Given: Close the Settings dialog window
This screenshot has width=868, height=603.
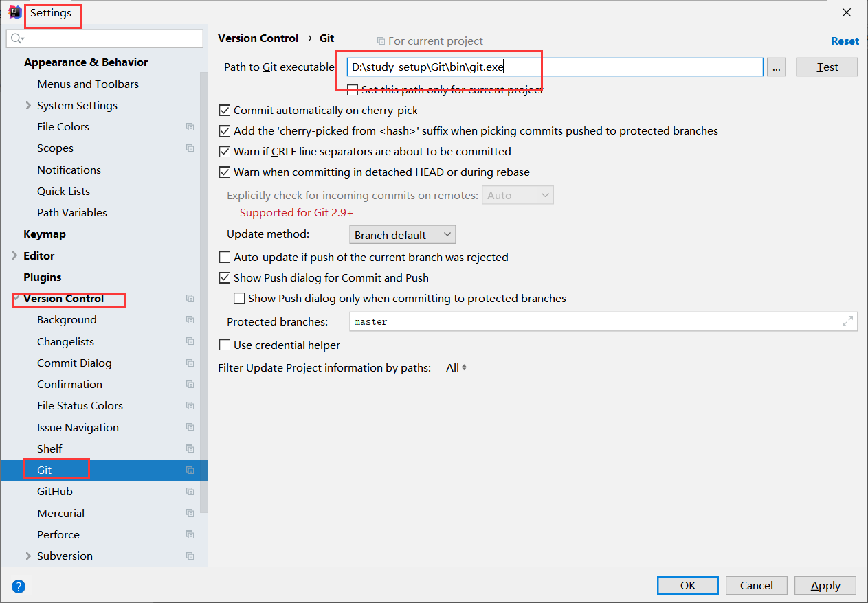Looking at the screenshot, I should pos(847,12).
